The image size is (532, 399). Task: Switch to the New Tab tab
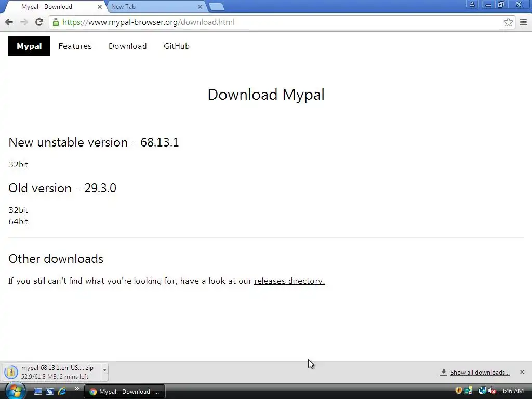[154, 6]
